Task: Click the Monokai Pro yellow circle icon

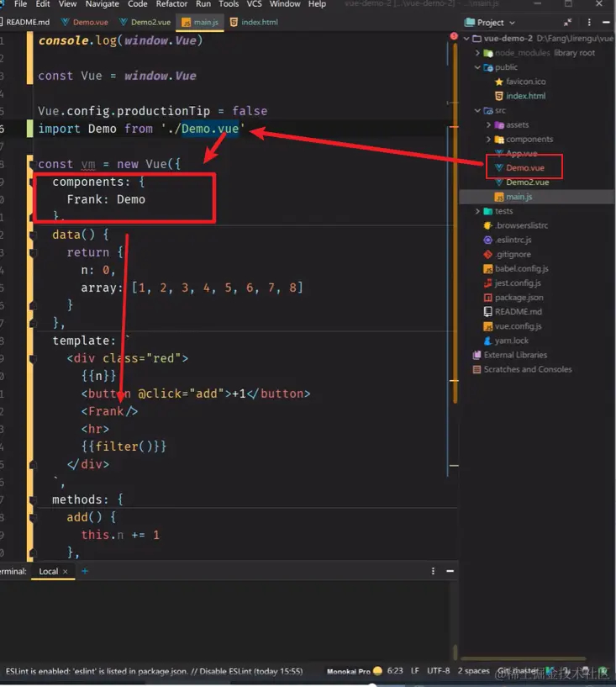Action: pyautogui.click(x=378, y=671)
